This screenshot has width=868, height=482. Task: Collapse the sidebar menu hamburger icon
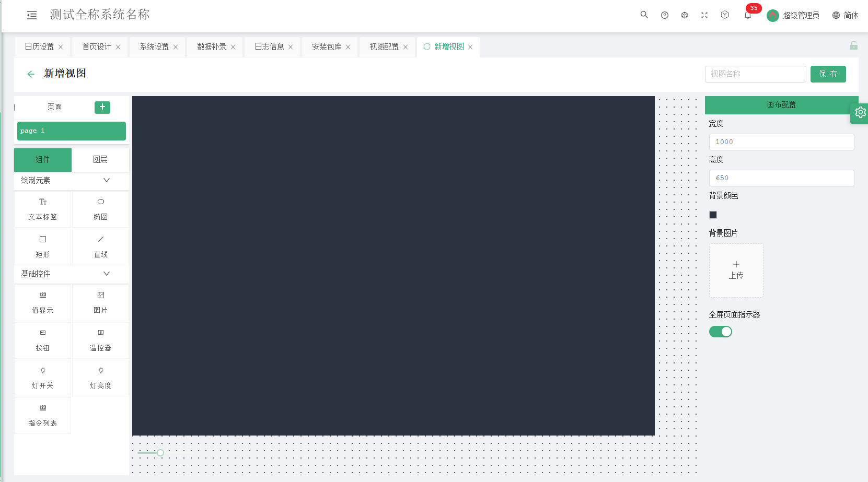point(32,15)
